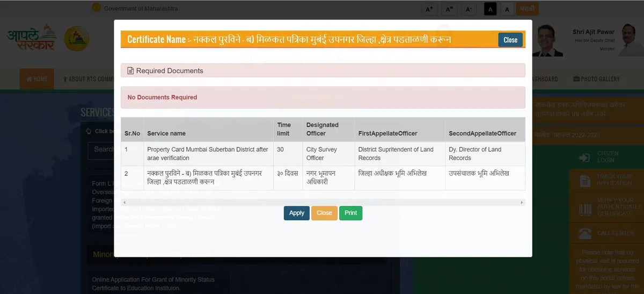Image resolution: width=644 pixels, height=294 pixels.
Task: Click the green Print button
Action: tap(350, 213)
